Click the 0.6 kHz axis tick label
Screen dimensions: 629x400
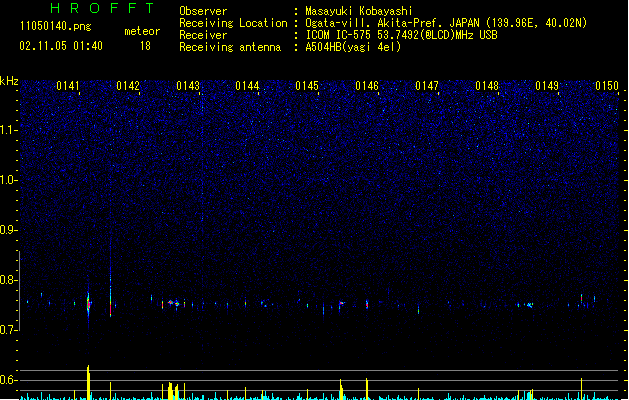coord(9,380)
